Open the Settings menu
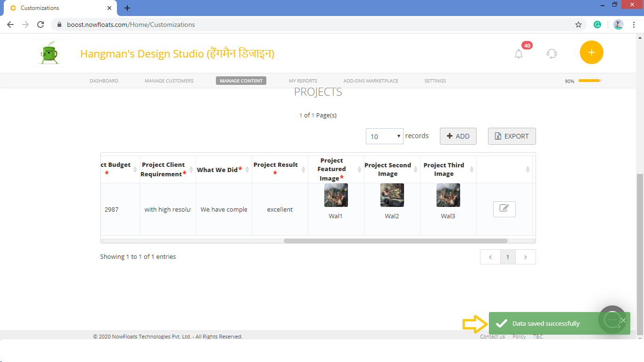The width and height of the screenshot is (644, 362). pos(435,81)
